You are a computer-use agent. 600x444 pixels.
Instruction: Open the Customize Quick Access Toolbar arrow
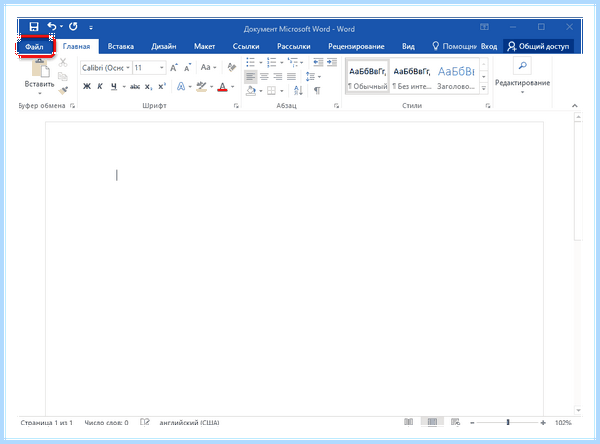pos(91,28)
